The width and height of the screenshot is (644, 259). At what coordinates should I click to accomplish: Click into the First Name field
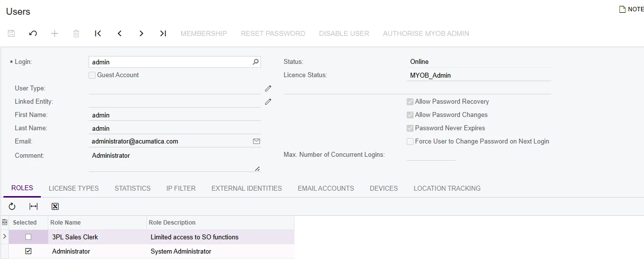click(175, 115)
